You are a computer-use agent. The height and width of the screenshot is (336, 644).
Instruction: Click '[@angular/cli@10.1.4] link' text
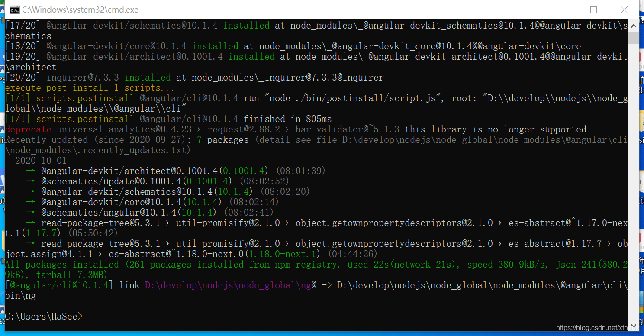[x=72, y=285]
